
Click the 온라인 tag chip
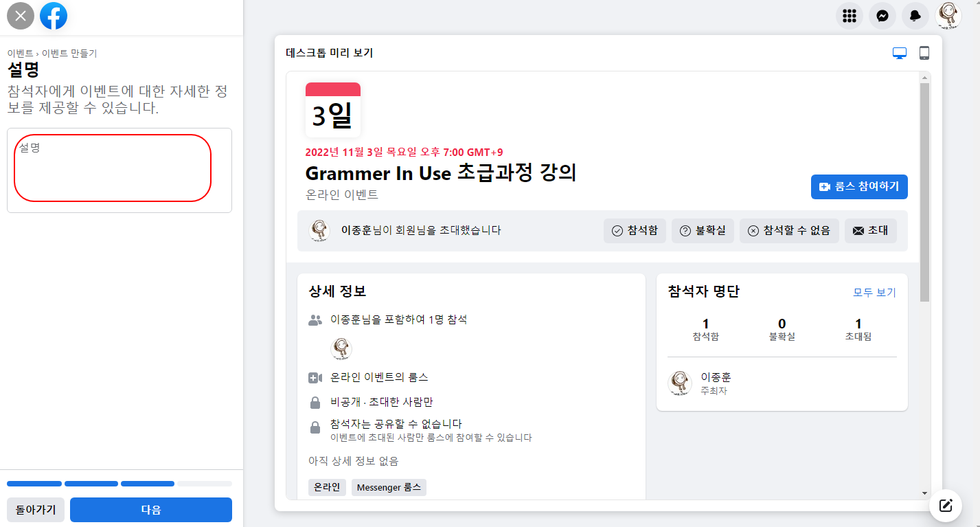[327, 488]
